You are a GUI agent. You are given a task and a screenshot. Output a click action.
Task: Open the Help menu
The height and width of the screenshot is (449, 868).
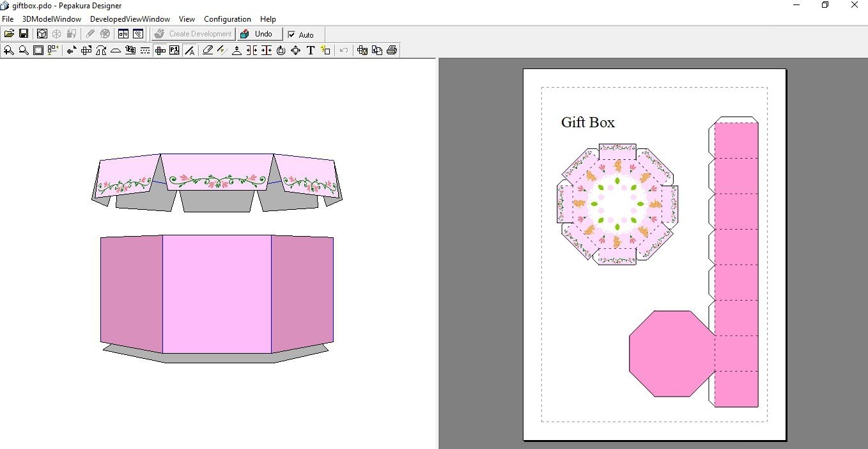268,19
